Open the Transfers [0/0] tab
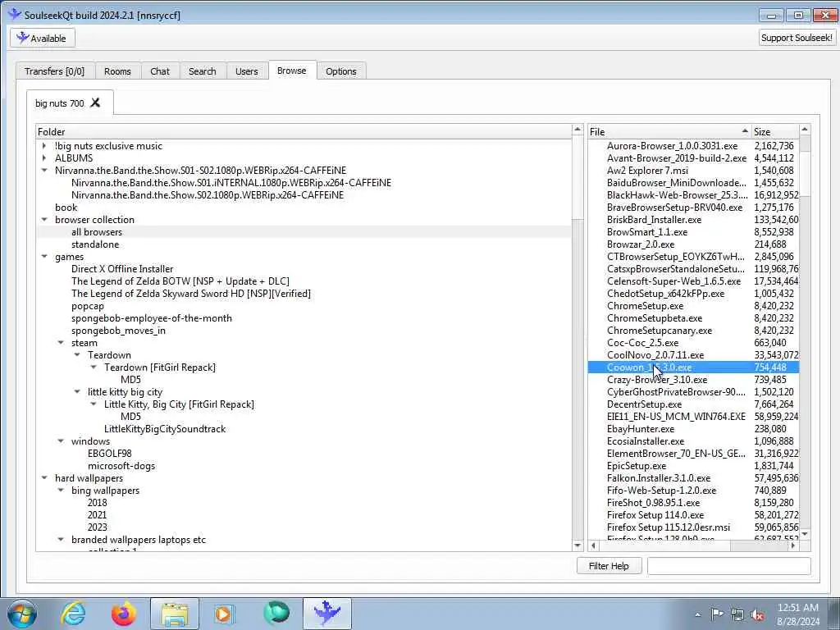Screen dimensions: 840x630 [x=55, y=71]
